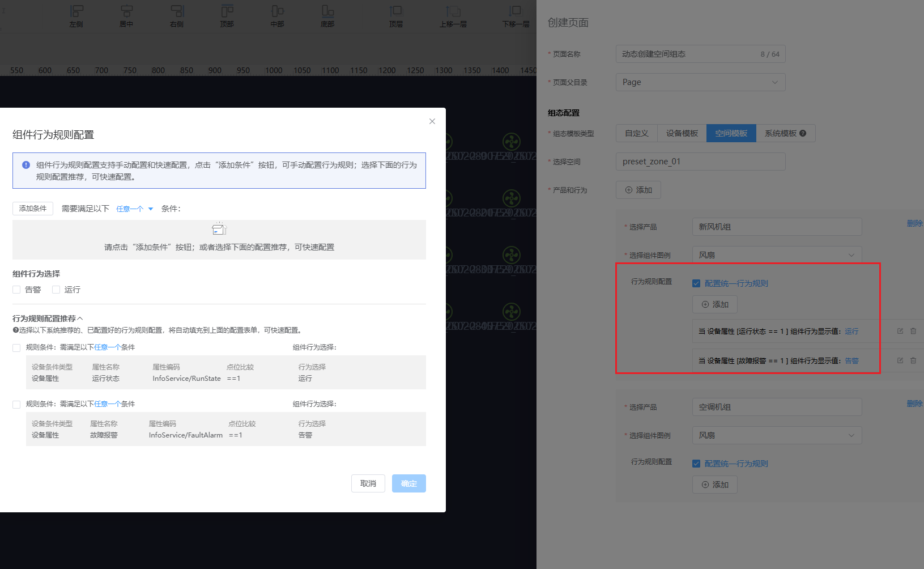Click the align bottom (底部) toolbar icon

click(327, 11)
